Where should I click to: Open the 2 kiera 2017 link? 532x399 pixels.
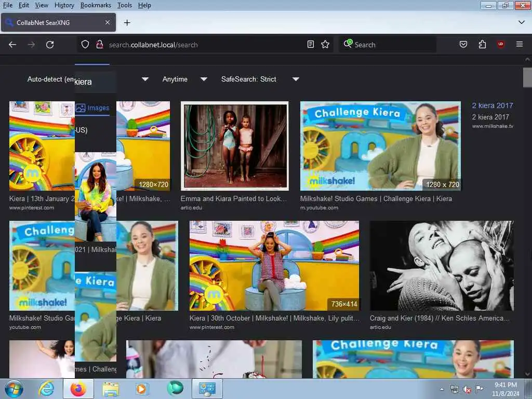tap(493, 105)
